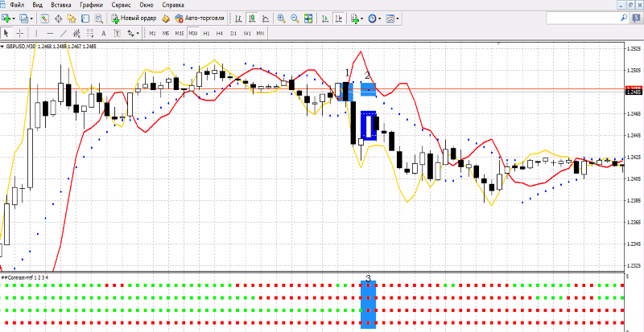Image resolution: width=644 pixels, height=332 pixels.
Task: Toggle the Terminal panel icon
Action: 85,18
